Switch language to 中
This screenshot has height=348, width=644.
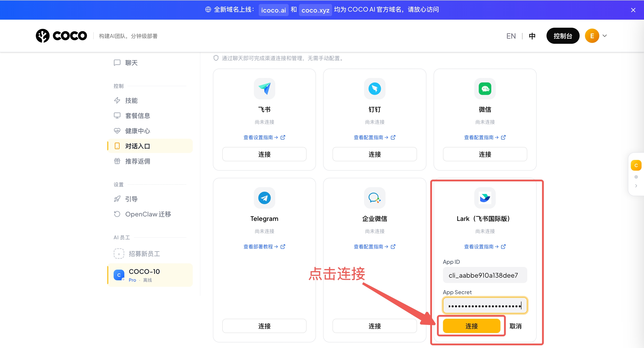coord(532,36)
